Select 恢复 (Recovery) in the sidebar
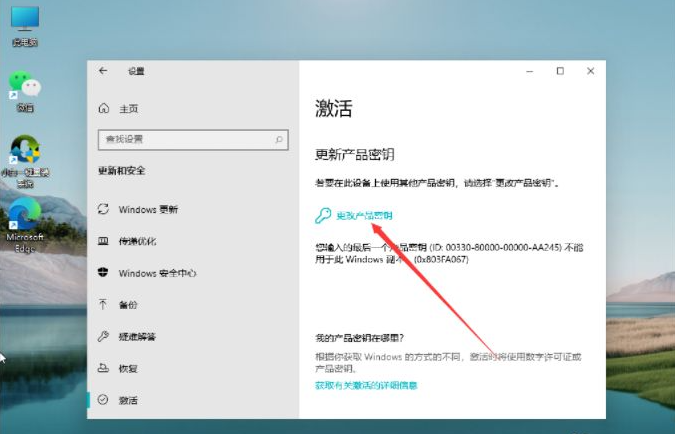 coord(128,368)
